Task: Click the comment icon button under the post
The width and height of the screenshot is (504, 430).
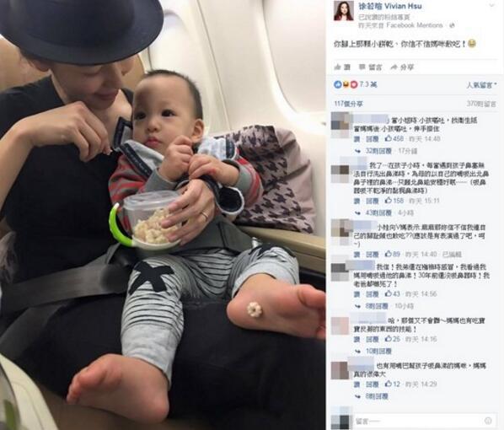Action: tap(362, 67)
